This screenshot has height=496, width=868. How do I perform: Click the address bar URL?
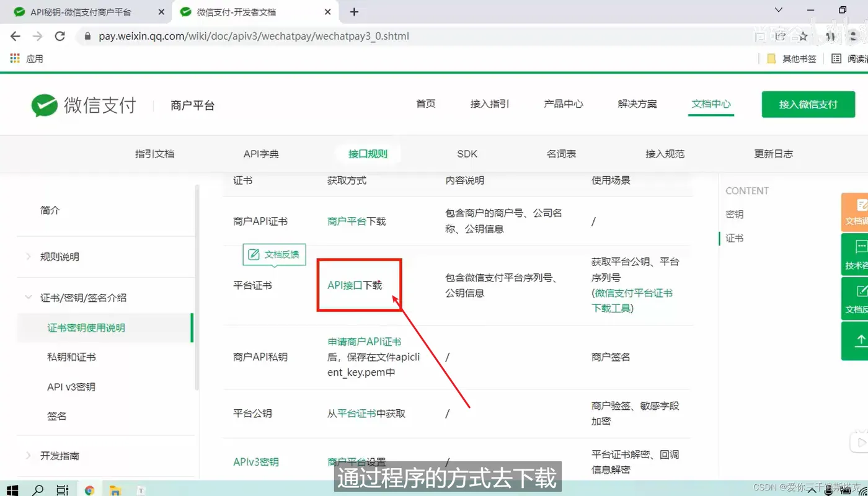tap(254, 36)
